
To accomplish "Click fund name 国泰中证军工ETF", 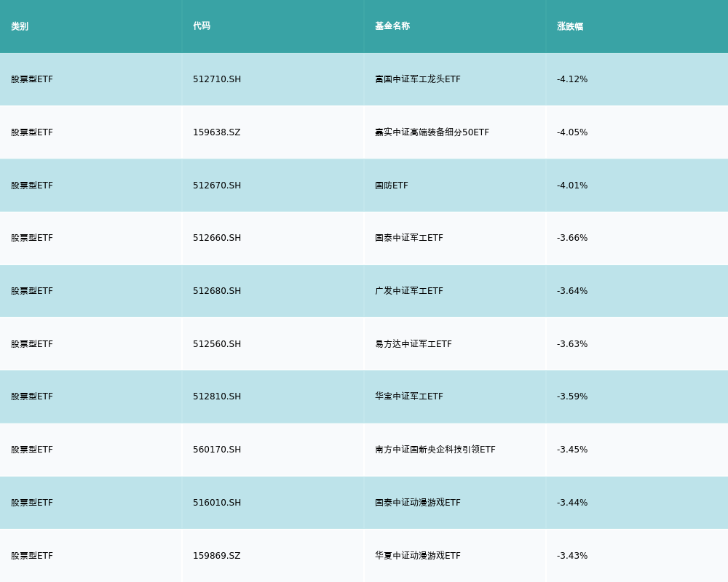I will 409,238.
